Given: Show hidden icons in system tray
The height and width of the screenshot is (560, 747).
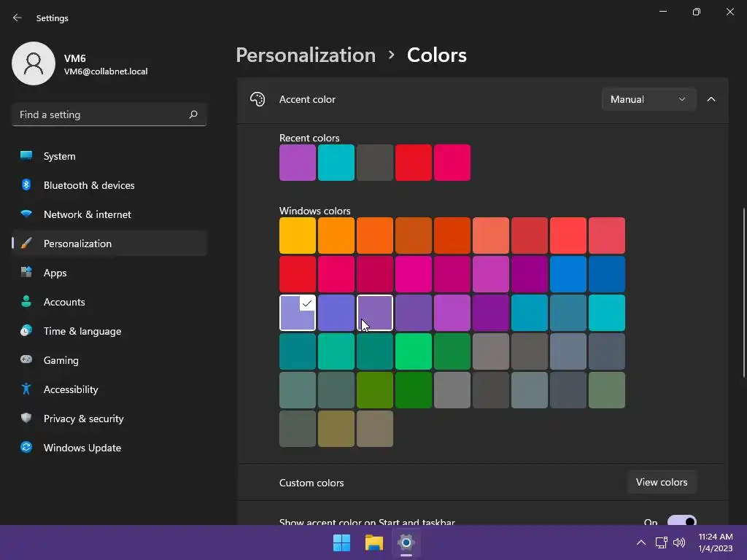Looking at the screenshot, I should 641,542.
